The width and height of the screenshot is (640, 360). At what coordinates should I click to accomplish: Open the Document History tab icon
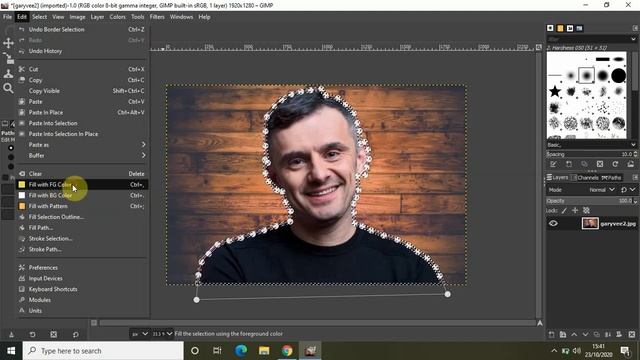(x=580, y=28)
